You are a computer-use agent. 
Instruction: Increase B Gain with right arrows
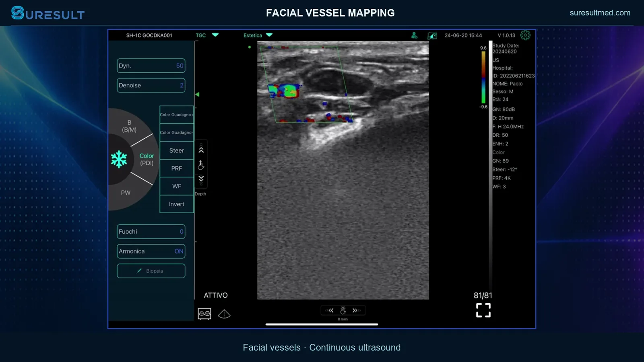click(356, 311)
